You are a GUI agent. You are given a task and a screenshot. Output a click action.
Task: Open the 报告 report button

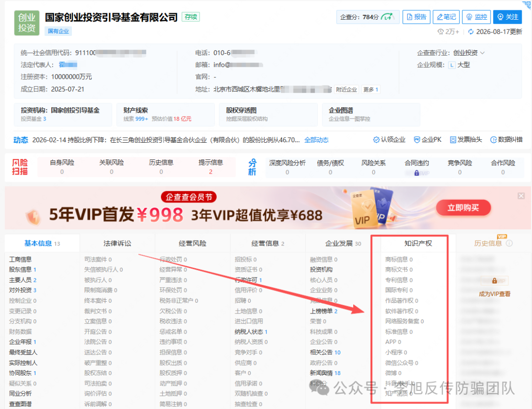[416, 17]
